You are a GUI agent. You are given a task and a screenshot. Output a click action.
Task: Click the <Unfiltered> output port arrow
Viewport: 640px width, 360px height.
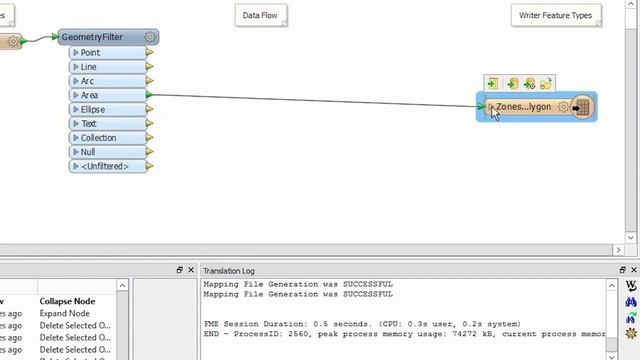tap(149, 166)
